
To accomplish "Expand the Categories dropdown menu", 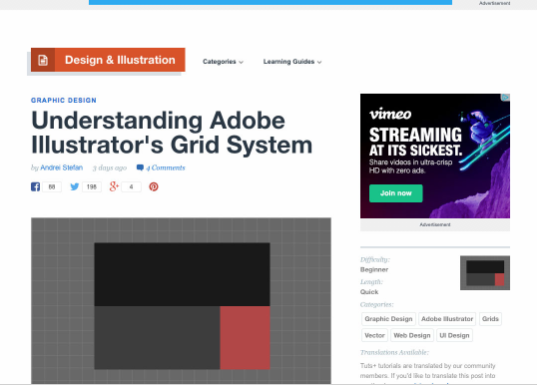I will (x=223, y=62).
